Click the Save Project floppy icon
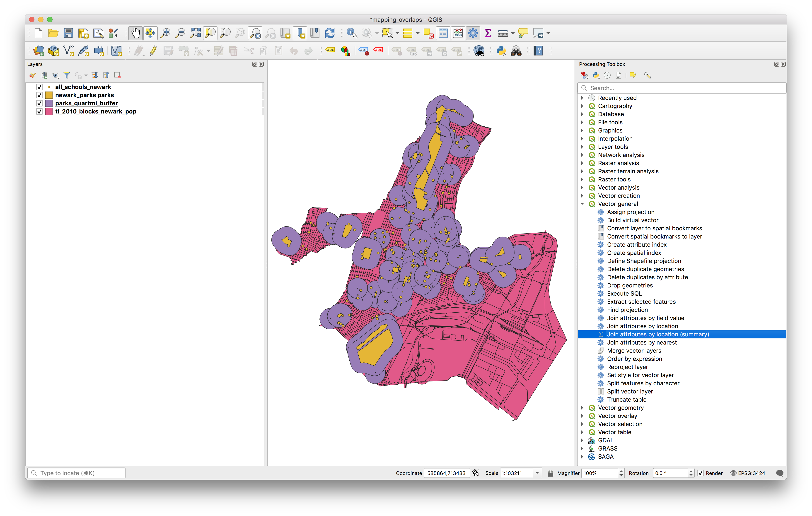This screenshot has height=516, width=812. 68,33
